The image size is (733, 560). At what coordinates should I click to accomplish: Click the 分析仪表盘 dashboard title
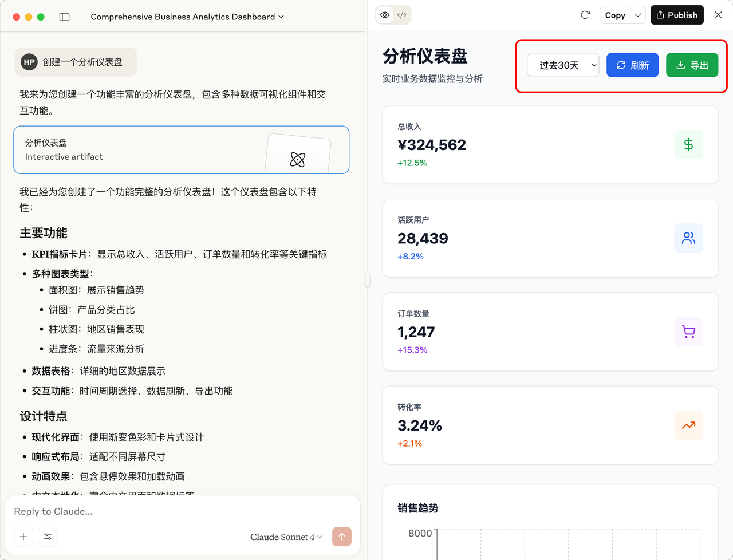click(425, 56)
